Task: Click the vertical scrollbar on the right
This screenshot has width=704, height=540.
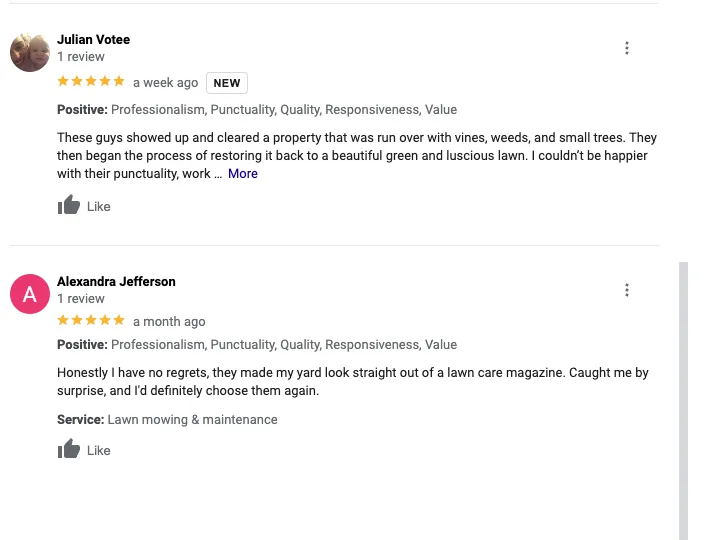Action: 684,400
